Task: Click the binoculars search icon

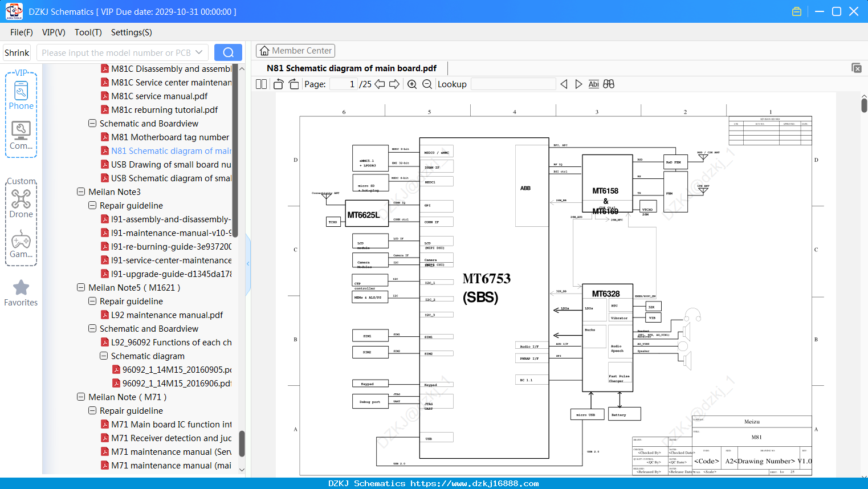Action: 609,84
